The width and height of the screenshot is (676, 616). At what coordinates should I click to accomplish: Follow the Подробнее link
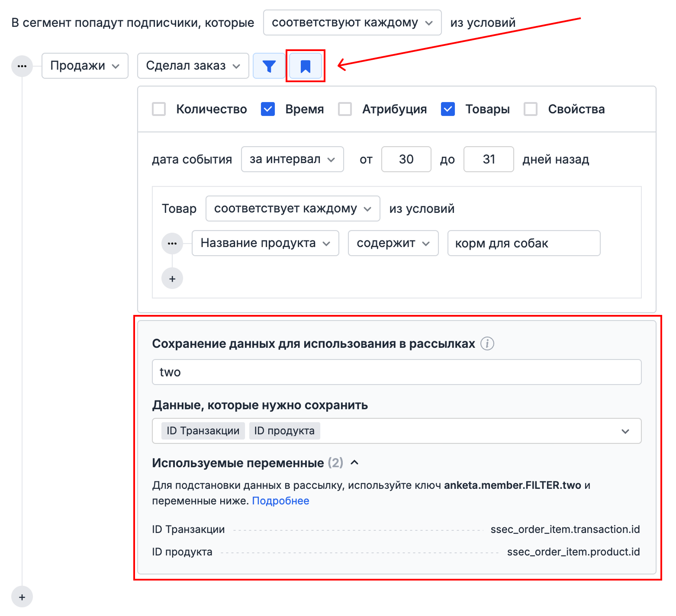tap(280, 500)
